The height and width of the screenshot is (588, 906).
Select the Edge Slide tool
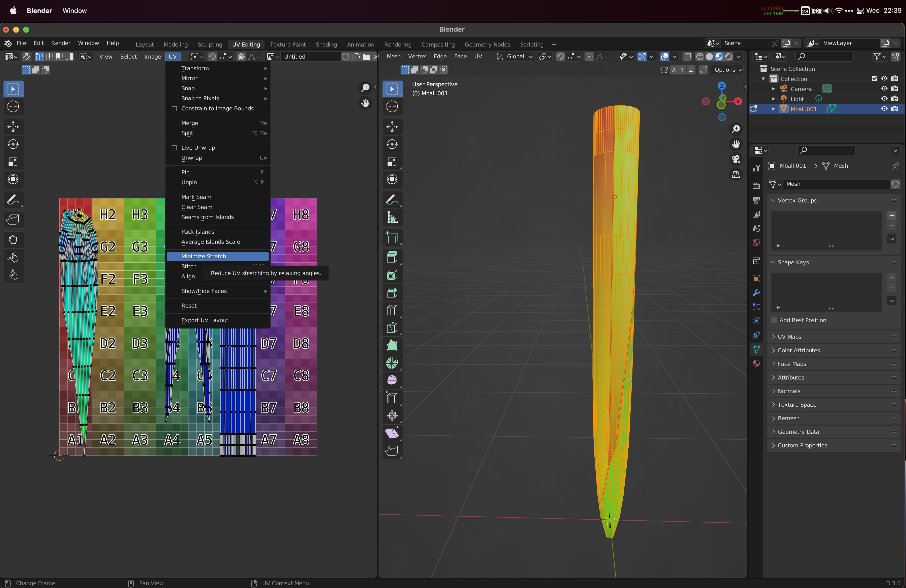click(x=392, y=398)
